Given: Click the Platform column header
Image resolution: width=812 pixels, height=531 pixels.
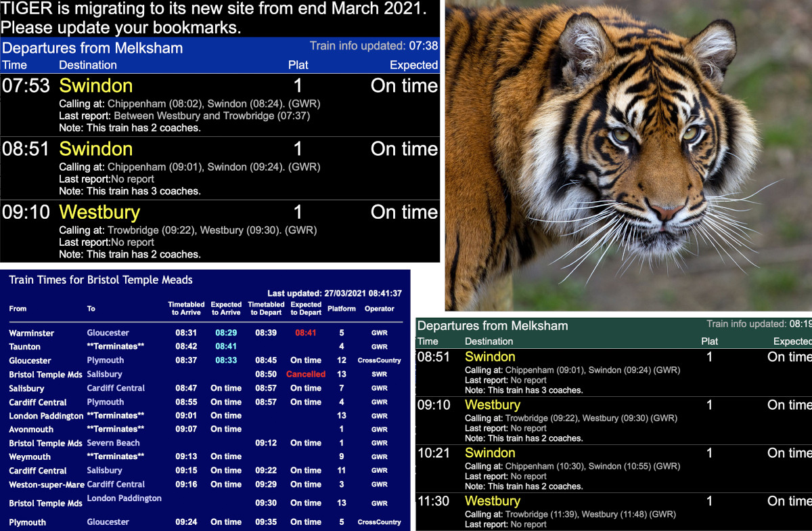Looking at the screenshot, I should (341, 309).
